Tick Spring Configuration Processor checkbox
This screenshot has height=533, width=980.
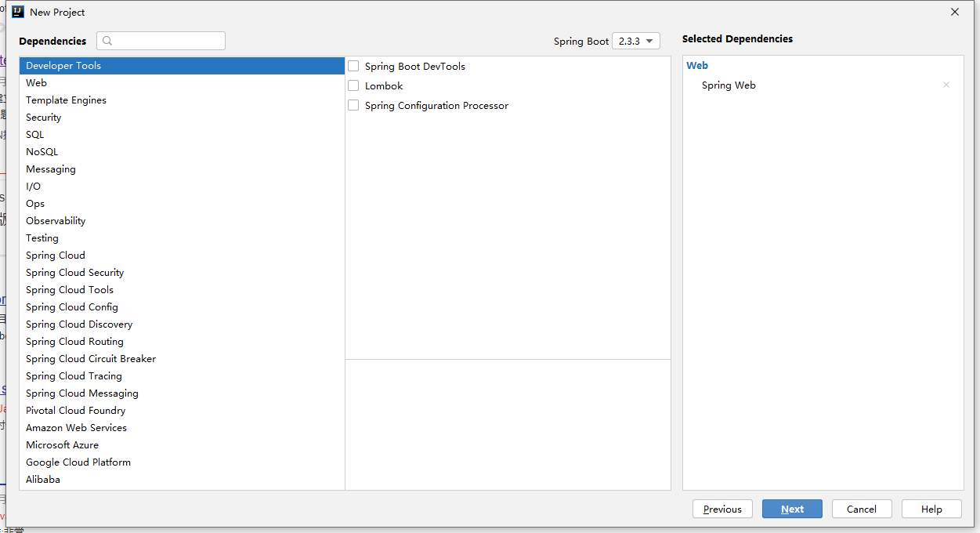coord(353,106)
